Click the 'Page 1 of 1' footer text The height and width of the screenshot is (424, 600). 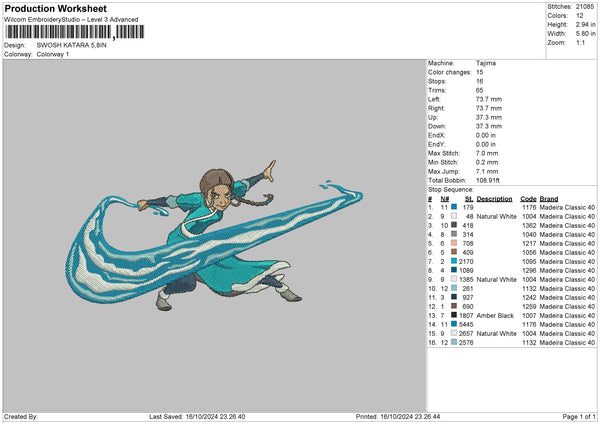579,416
